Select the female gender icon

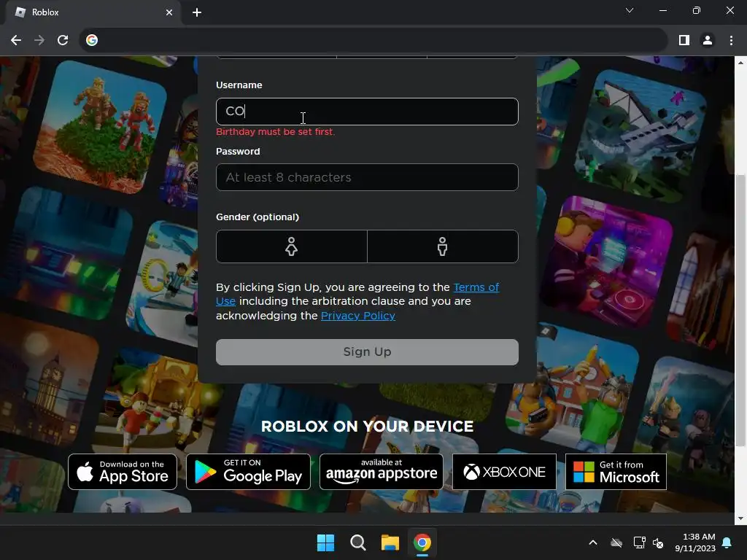(x=292, y=246)
